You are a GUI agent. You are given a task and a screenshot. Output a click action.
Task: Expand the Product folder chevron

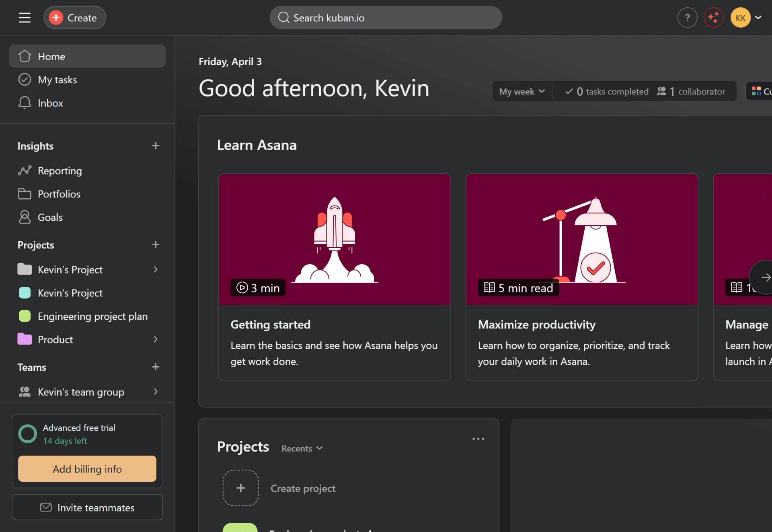point(156,339)
